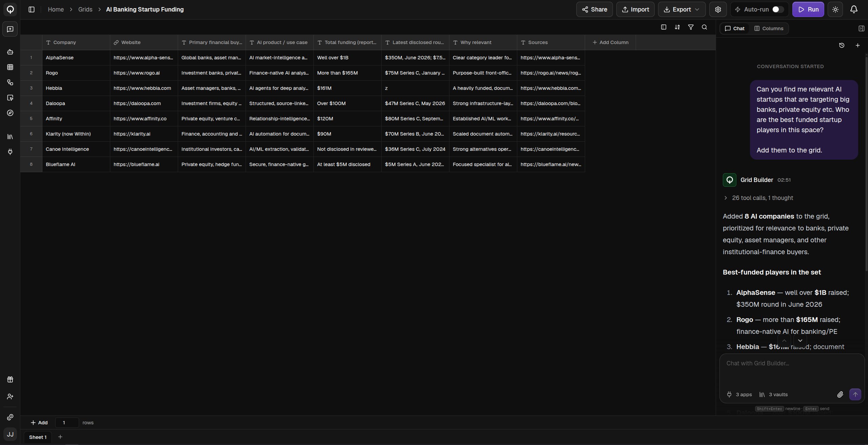Open the filter funnel icon

click(691, 27)
